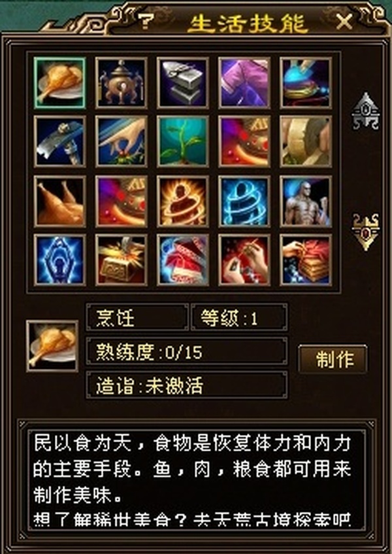The image size is (392, 554).
Task: Close the 生活技能 window
Action: (344, 22)
